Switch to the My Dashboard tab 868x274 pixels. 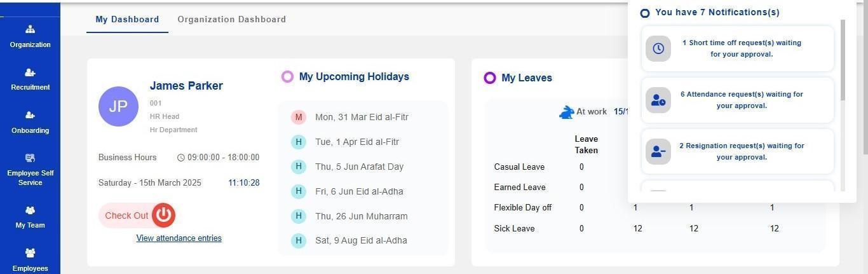click(127, 19)
